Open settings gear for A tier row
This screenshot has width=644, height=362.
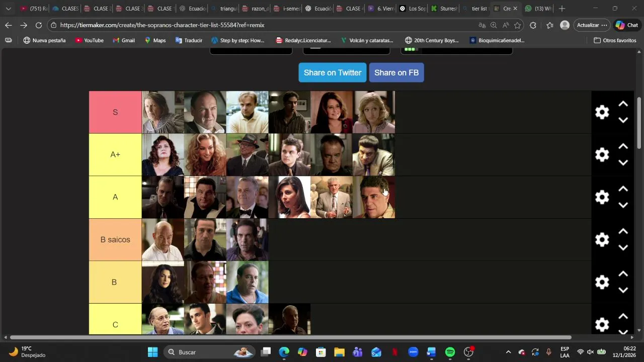point(602,197)
